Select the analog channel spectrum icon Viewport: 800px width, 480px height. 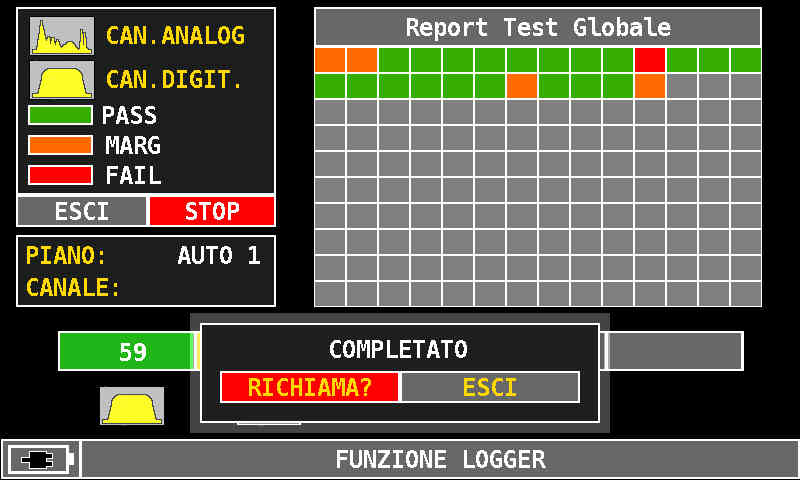point(62,36)
